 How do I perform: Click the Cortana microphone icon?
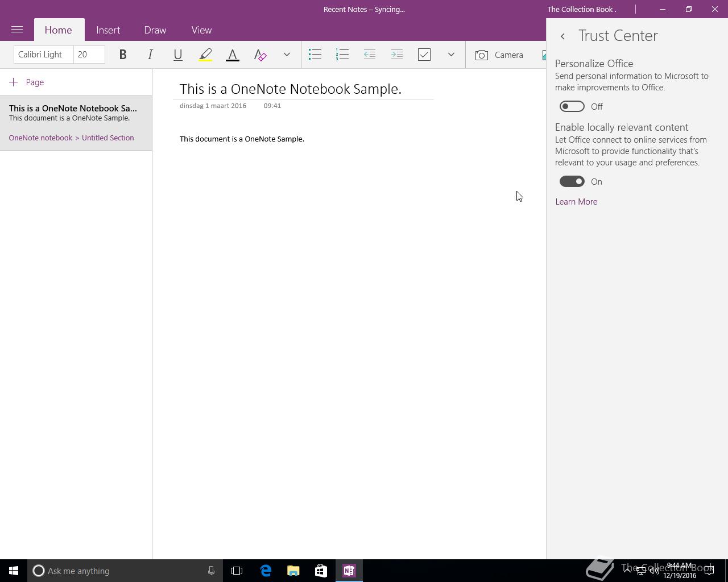(x=211, y=571)
